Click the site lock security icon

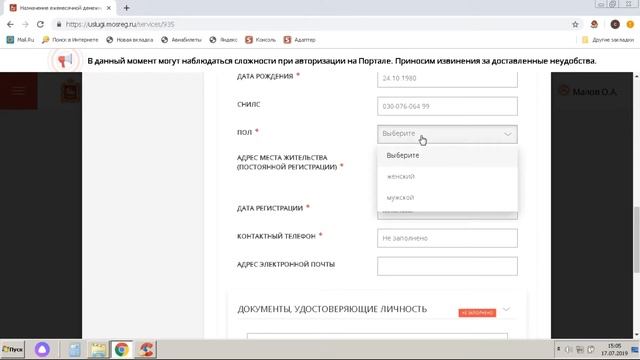[59, 24]
